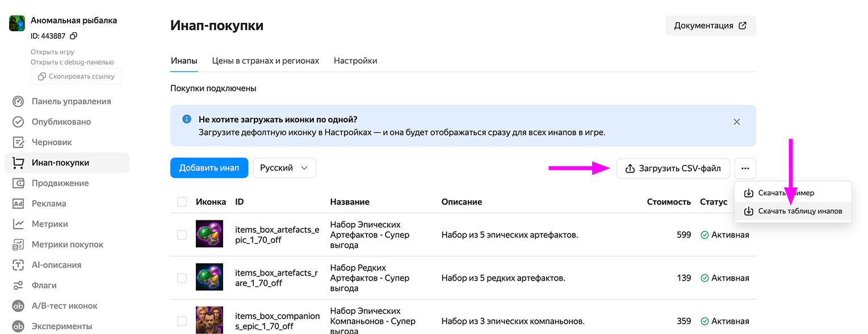868x334 pixels.
Task: Click Загрузить CSV-файл button
Action: [673, 168]
